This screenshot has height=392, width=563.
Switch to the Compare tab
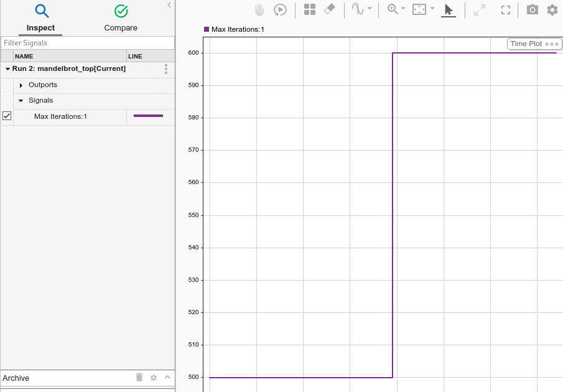121,19
